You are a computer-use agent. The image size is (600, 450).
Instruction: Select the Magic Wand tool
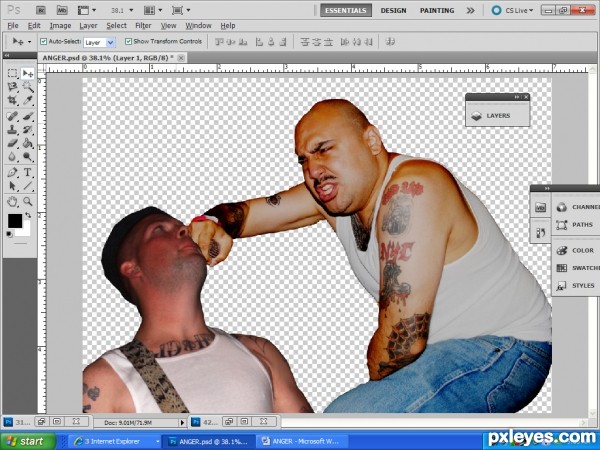pyautogui.click(x=28, y=87)
